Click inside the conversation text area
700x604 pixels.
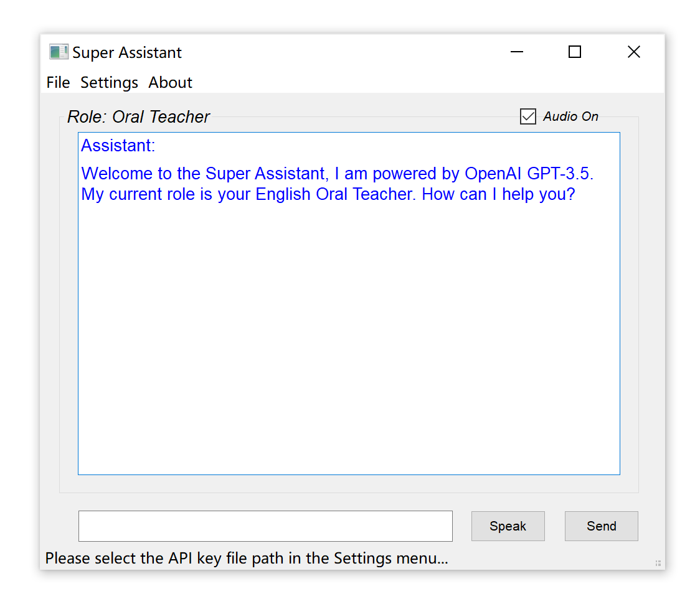[349, 304]
